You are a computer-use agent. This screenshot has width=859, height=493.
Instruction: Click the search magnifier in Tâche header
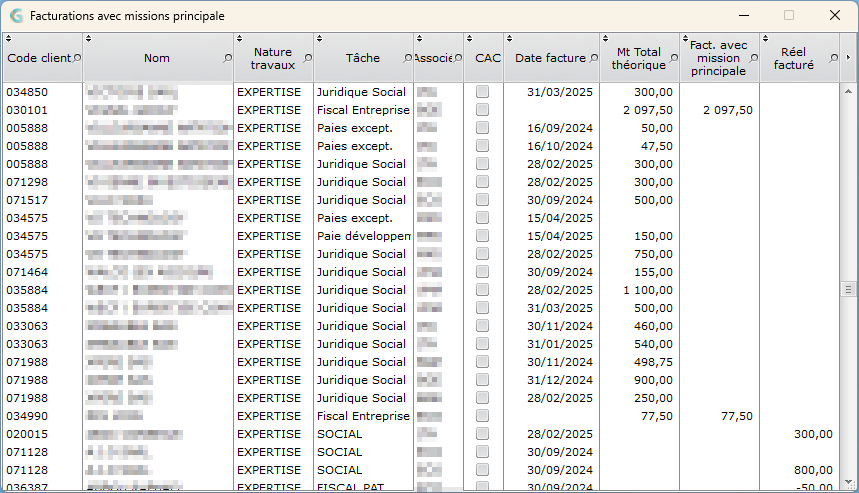point(408,58)
